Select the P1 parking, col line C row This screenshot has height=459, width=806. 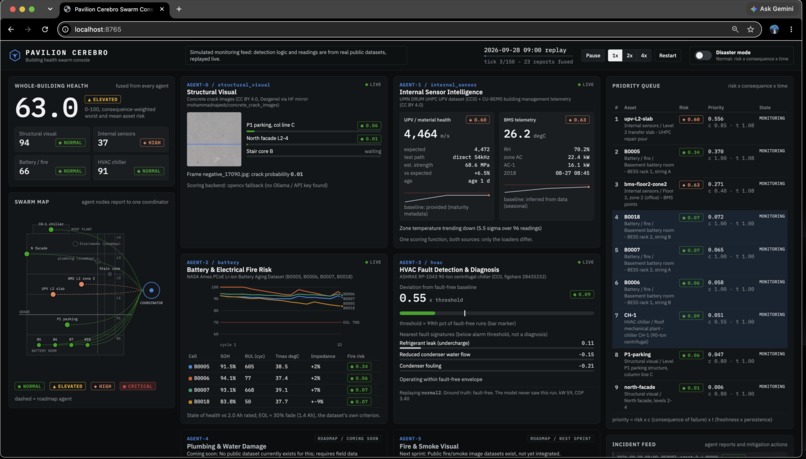tap(314, 125)
